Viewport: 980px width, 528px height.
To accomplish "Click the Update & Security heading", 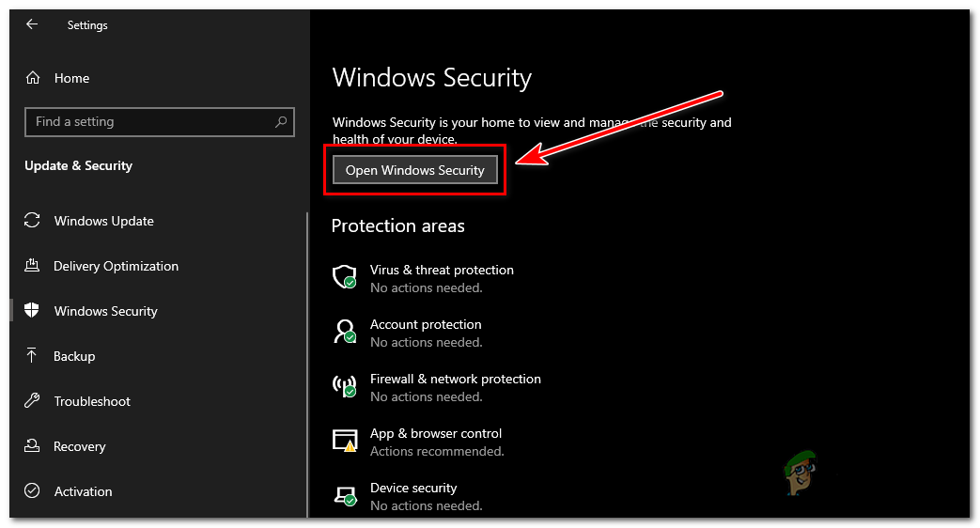I will point(79,165).
